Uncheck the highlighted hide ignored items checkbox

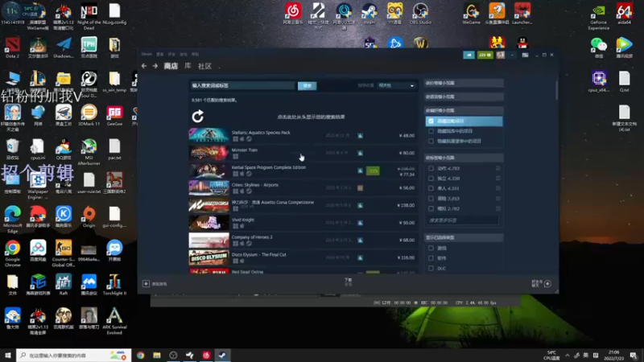[431, 121]
